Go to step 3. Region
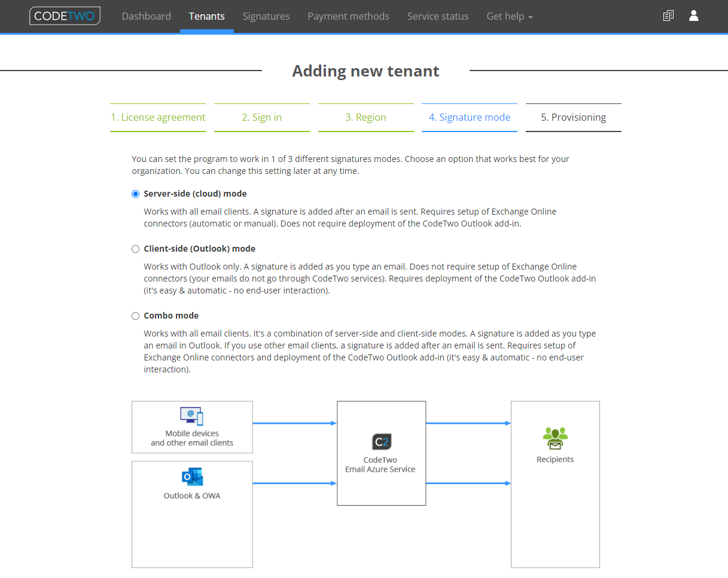 [366, 117]
